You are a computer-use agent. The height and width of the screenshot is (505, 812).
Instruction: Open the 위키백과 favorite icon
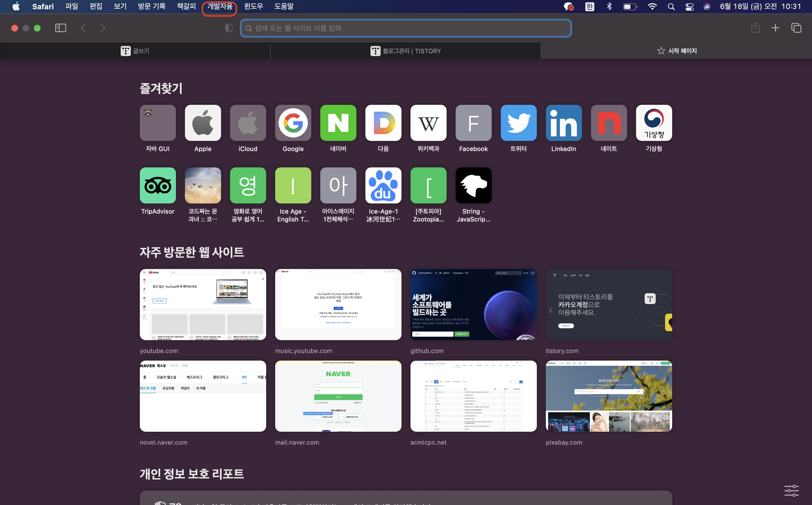coord(428,123)
